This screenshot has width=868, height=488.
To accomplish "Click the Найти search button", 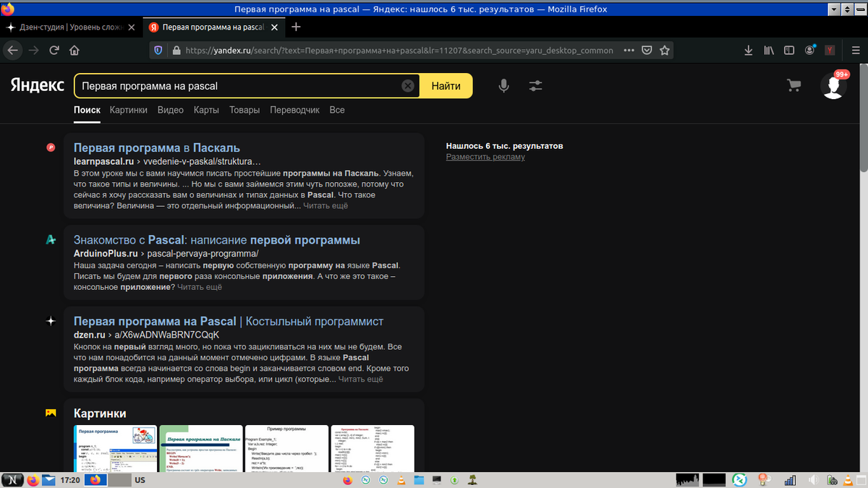I will 446,85.
